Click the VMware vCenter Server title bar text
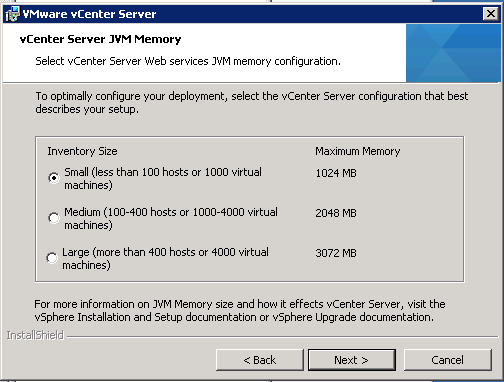This screenshot has width=504, height=382. coord(89,14)
